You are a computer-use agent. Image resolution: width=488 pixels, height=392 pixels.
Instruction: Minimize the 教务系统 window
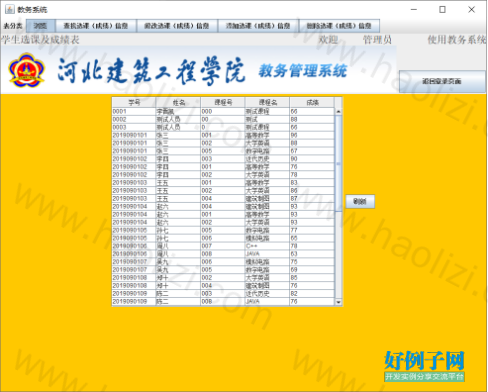point(414,9)
